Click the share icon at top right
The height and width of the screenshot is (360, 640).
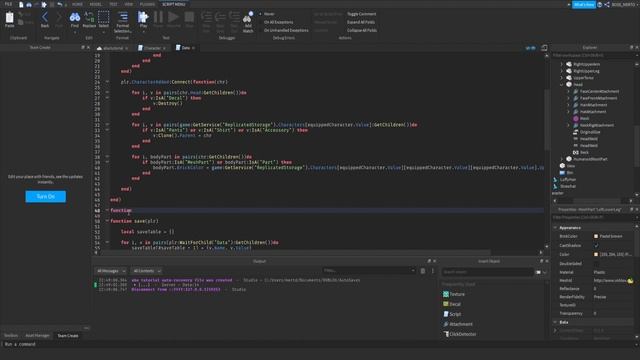(607, 4)
